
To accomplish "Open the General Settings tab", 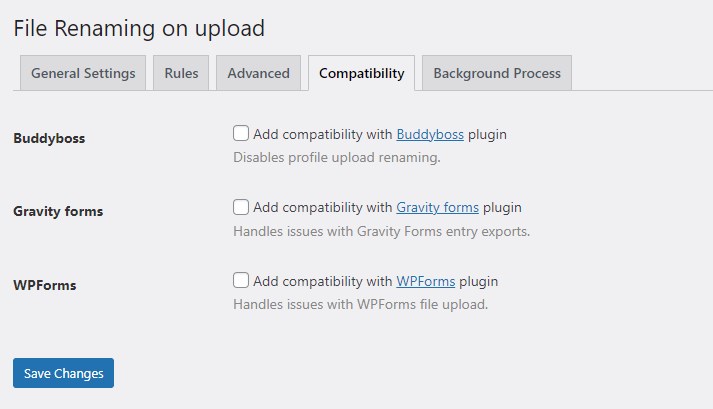I will (83, 73).
